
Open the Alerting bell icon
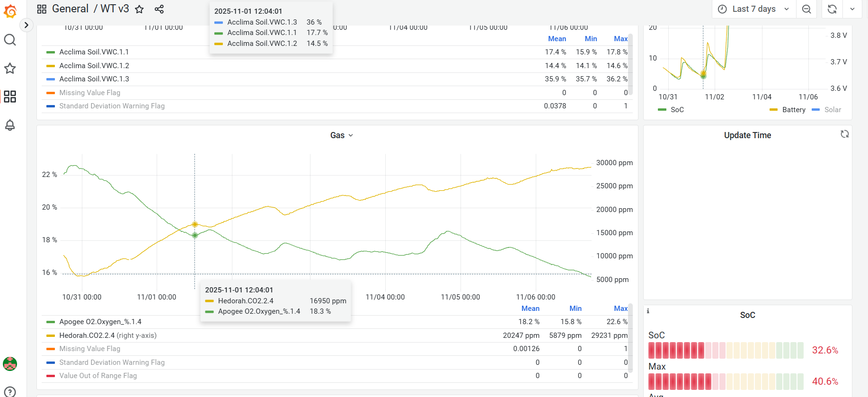tap(10, 125)
